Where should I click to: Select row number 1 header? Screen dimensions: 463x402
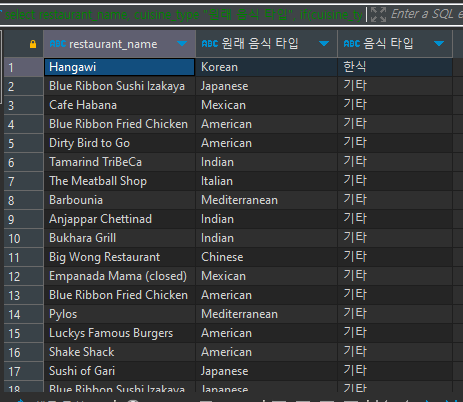coord(23,67)
